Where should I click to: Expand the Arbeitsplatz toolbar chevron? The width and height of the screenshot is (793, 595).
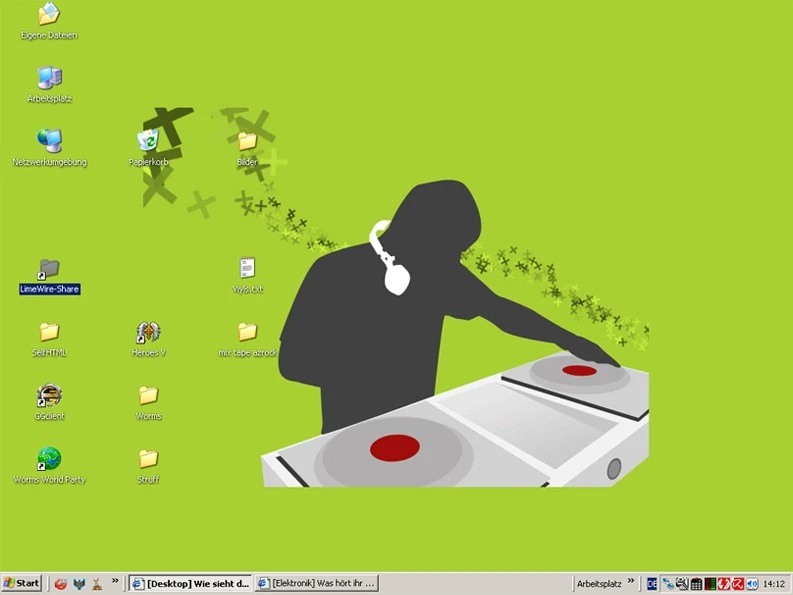click(631, 581)
